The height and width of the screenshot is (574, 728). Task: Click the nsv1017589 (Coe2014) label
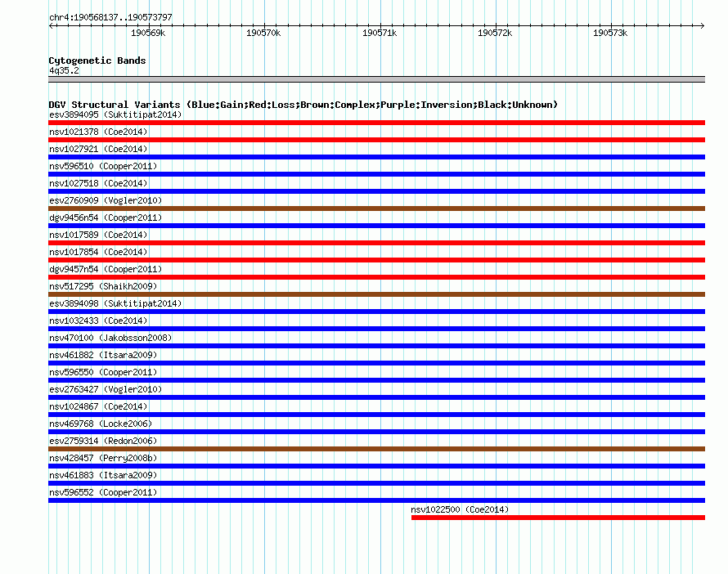(x=98, y=235)
